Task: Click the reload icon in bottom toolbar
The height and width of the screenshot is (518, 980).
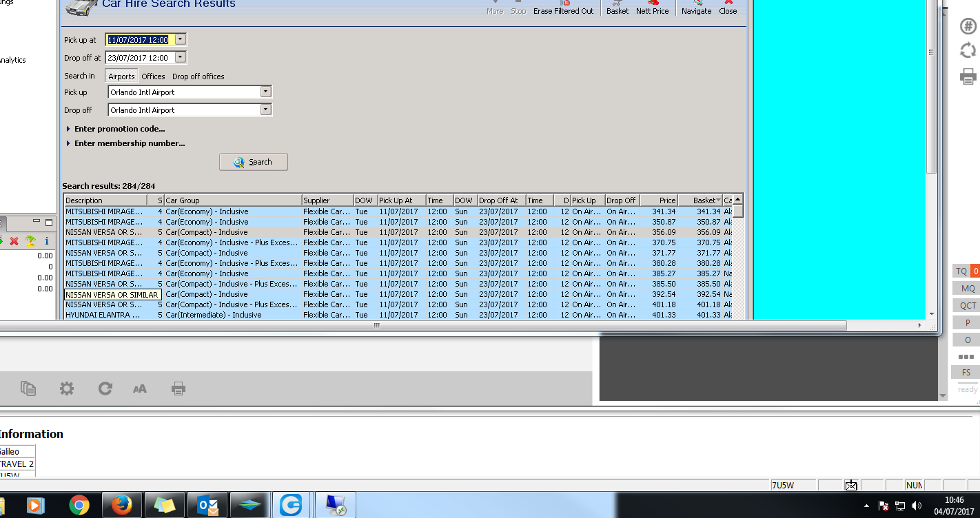Action: tap(105, 388)
